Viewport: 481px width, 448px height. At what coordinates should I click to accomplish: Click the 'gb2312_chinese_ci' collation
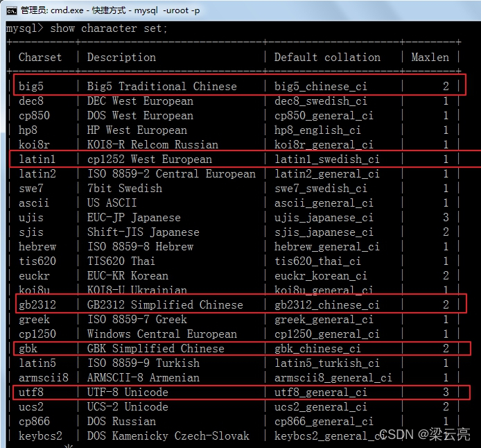click(327, 305)
